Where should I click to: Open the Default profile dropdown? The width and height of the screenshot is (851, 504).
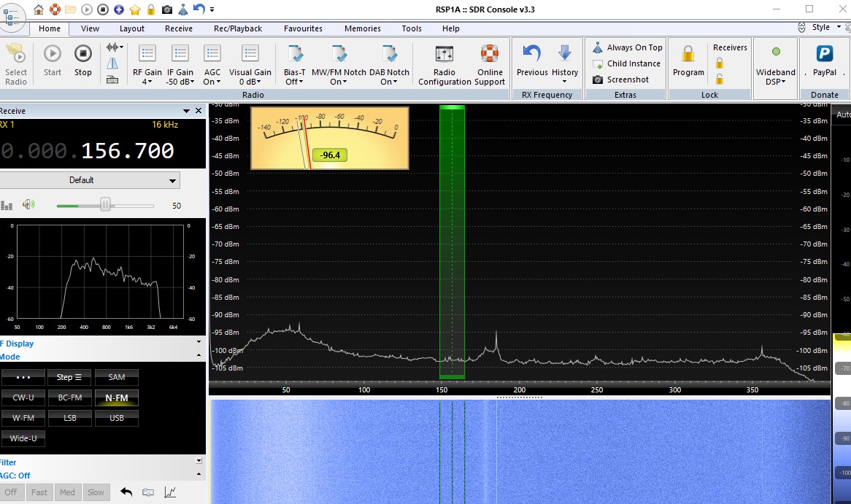91,180
